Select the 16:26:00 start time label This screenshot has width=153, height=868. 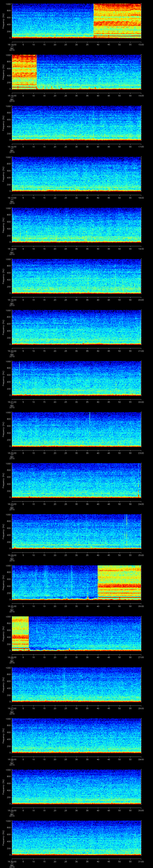(x=12, y=657)
